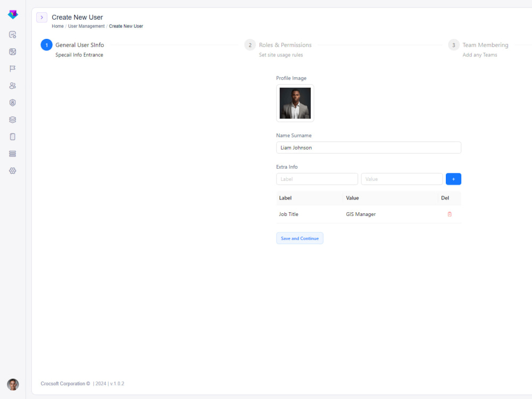The image size is (532, 399).
Task: Open the flag sidebar icon
Action: pyautogui.click(x=13, y=69)
